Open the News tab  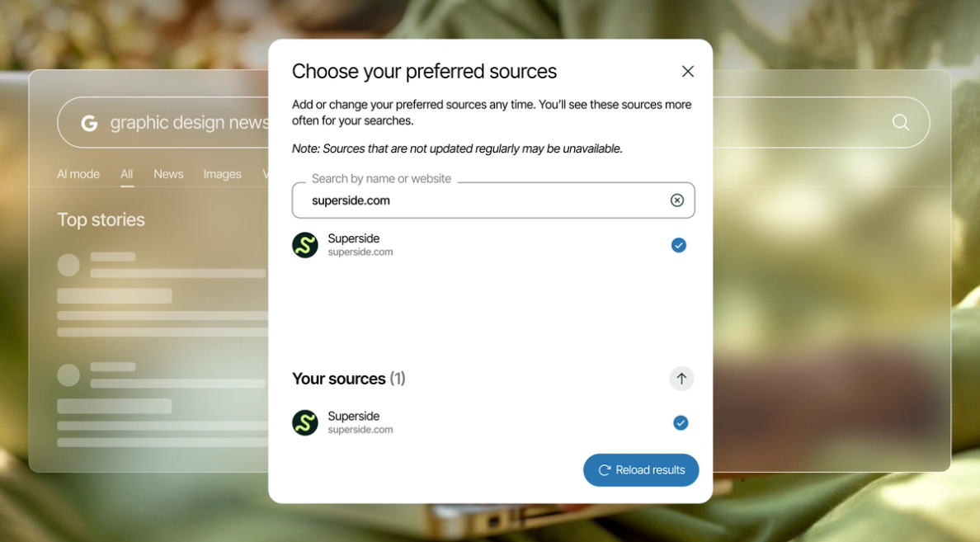click(169, 174)
